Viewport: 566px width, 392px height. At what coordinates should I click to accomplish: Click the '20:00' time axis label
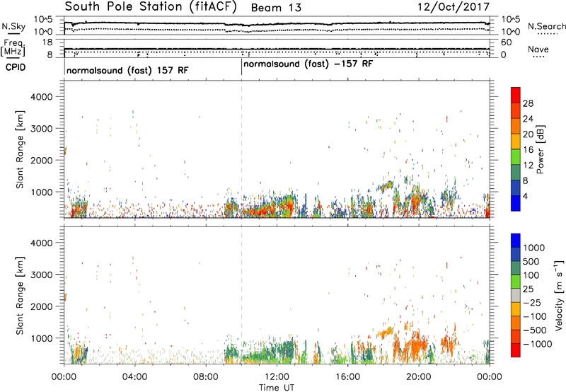[419, 377]
